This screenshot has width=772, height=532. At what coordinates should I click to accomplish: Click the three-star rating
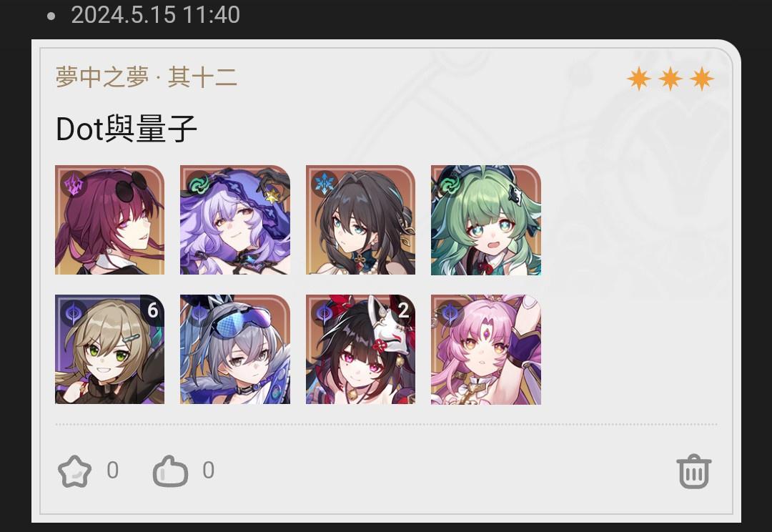click(670, 79)
